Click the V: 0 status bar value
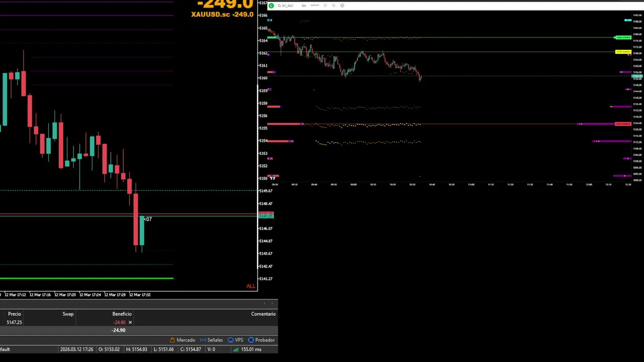Image resolution: width=644 pixels, height=362 pixels. pos(210,349)
